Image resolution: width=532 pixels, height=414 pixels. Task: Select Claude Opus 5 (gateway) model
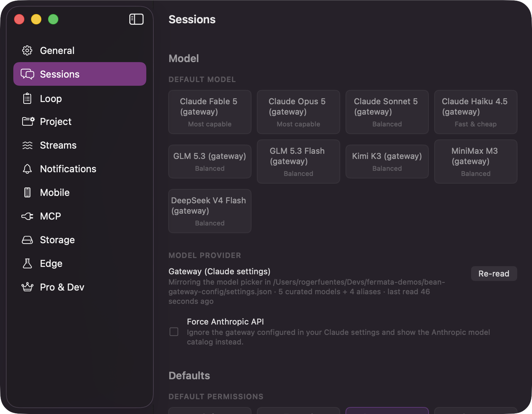point(299,112)
